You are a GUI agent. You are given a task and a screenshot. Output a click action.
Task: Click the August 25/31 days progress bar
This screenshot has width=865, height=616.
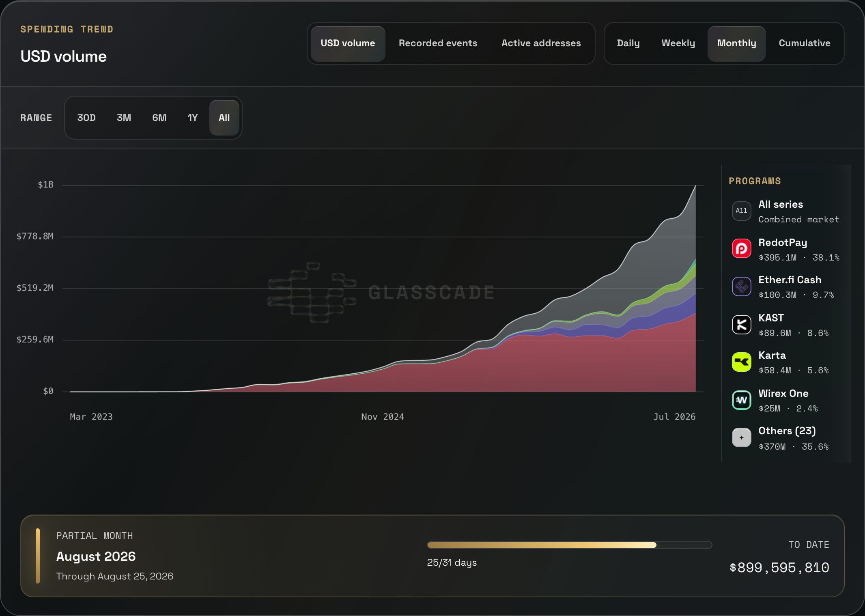click(x=569, y=545)
